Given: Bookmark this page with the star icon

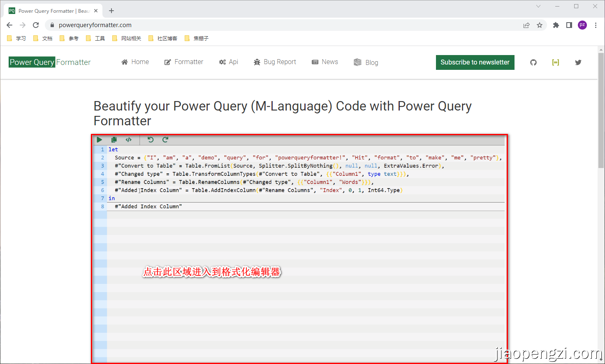Looking at the screenshot, I should point(540,25).
